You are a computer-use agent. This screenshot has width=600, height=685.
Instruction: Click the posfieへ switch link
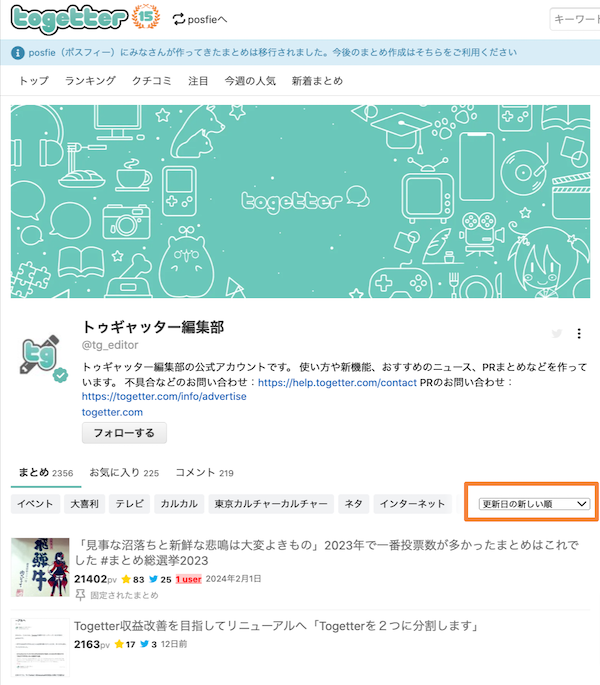click(200, 19)
